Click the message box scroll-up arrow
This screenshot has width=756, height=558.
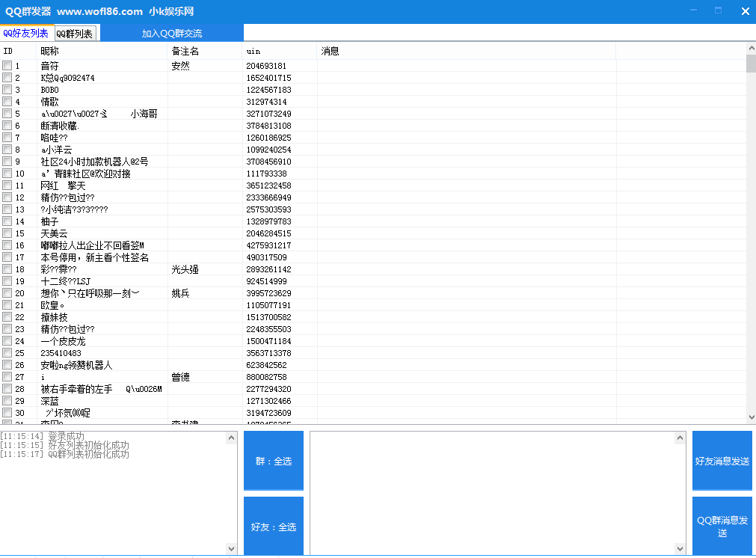click(680, 438)
